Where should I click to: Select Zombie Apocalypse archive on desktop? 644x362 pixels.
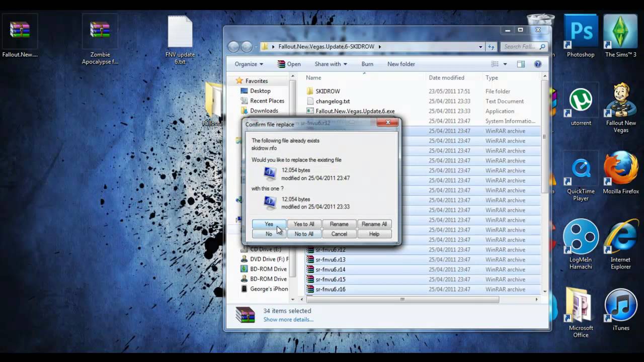pos(100,40)
